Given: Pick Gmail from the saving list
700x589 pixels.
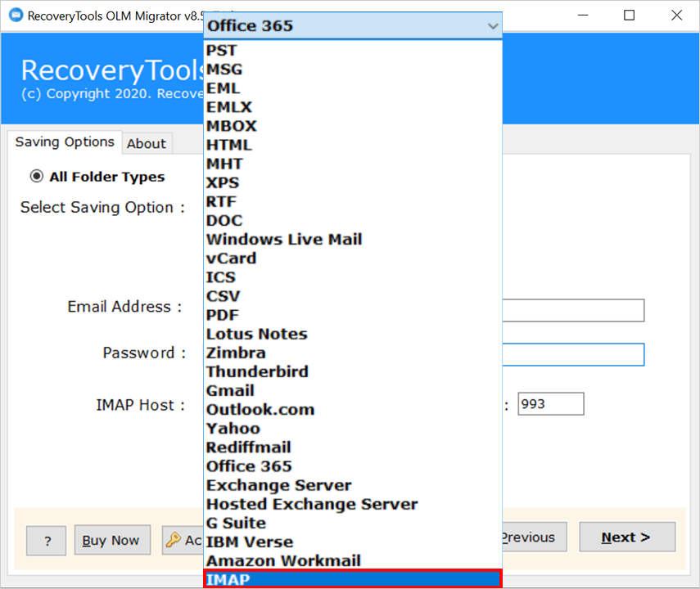Looking at the screenshot, I should click(353, 390).
